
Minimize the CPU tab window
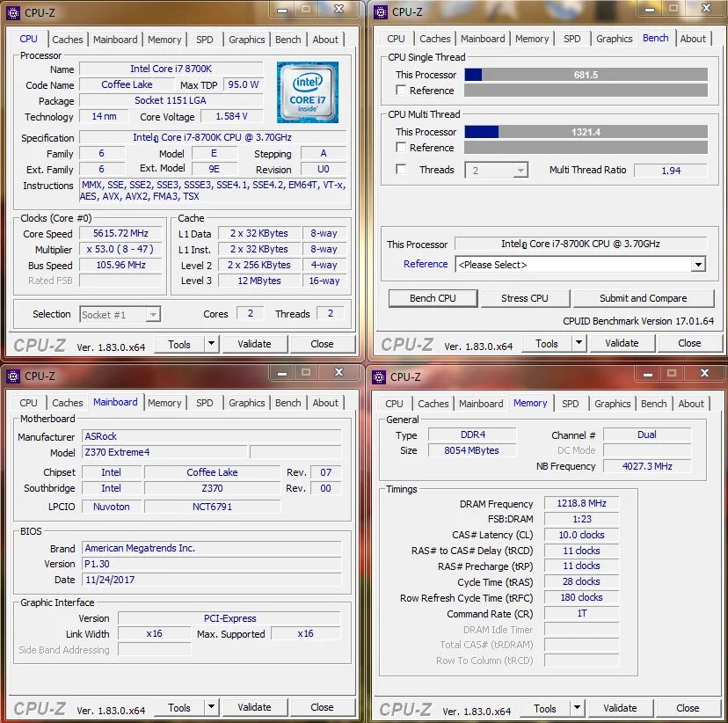click(282, 10)
